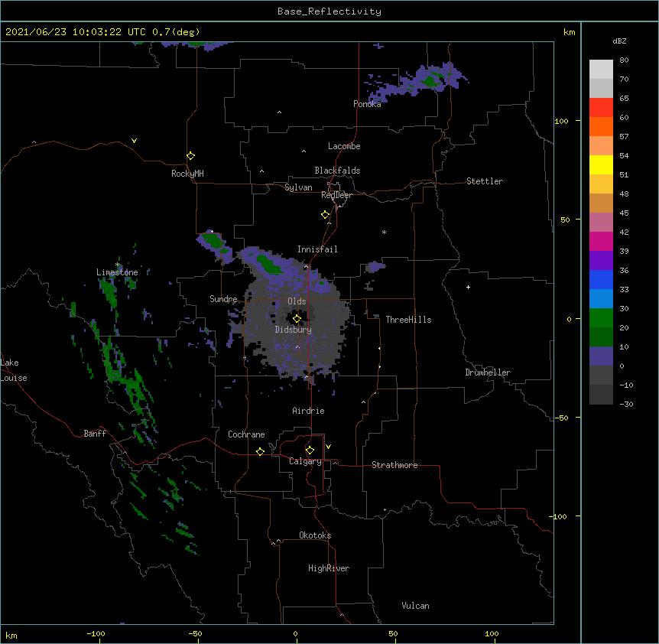Click the Innisfail map label
The image size is (659, 644).
[317, 249]
